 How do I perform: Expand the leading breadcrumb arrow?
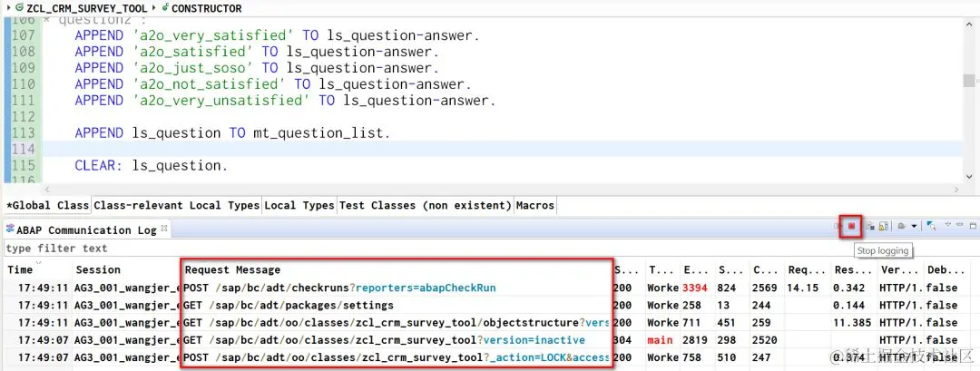point(7,8)
